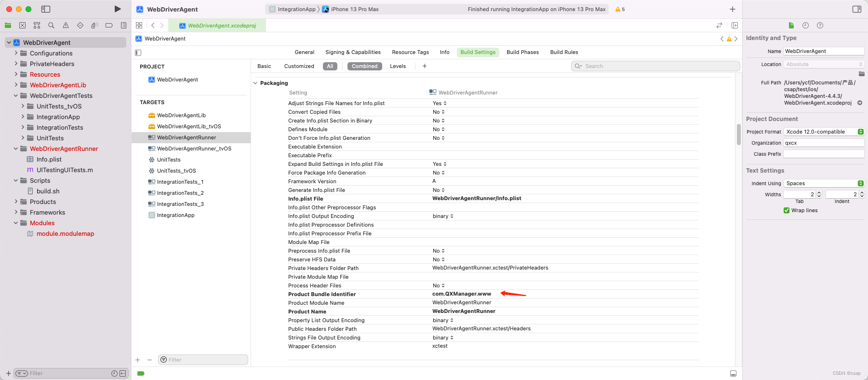Viewport: 868px width, 380px height.
Task: Open the test navigator diamond icon
Action: click(x=80, y=26)
